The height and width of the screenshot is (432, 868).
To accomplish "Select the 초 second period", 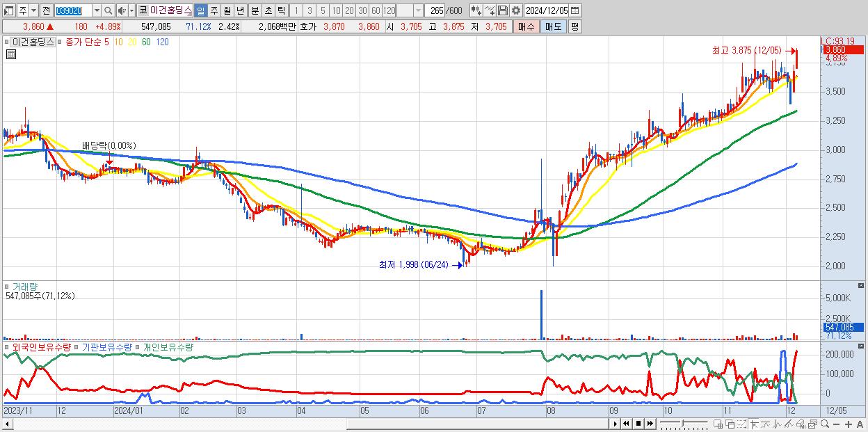I will pyautogui.click(x=268, y=10).
